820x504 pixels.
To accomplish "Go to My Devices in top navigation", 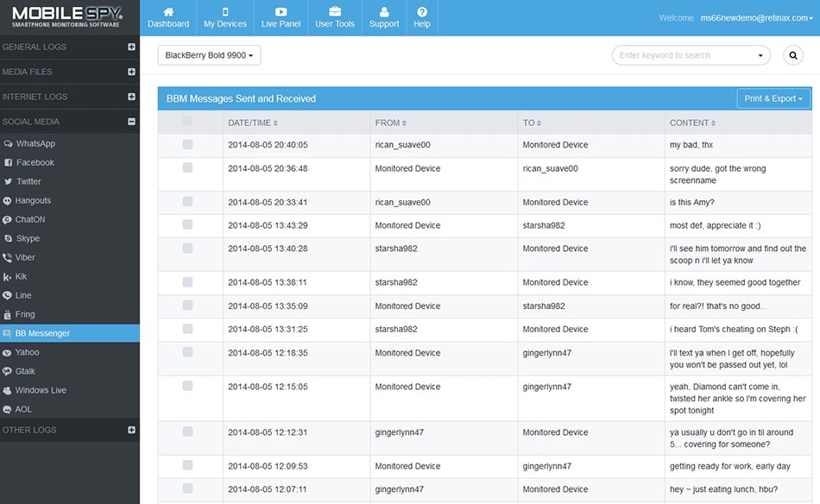I will 225,18.
